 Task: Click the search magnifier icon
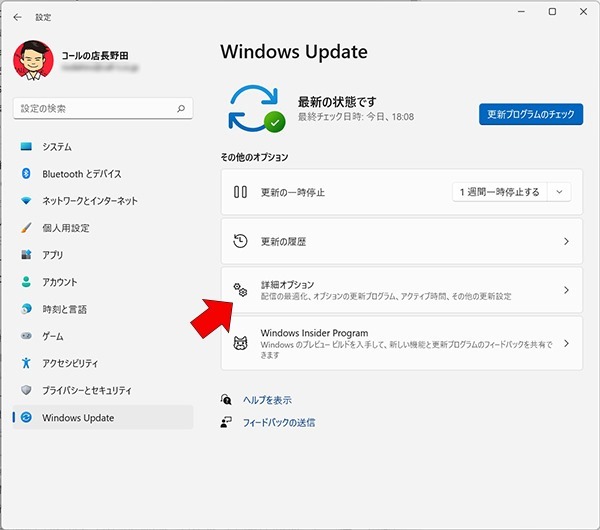[x=181, y=109]
